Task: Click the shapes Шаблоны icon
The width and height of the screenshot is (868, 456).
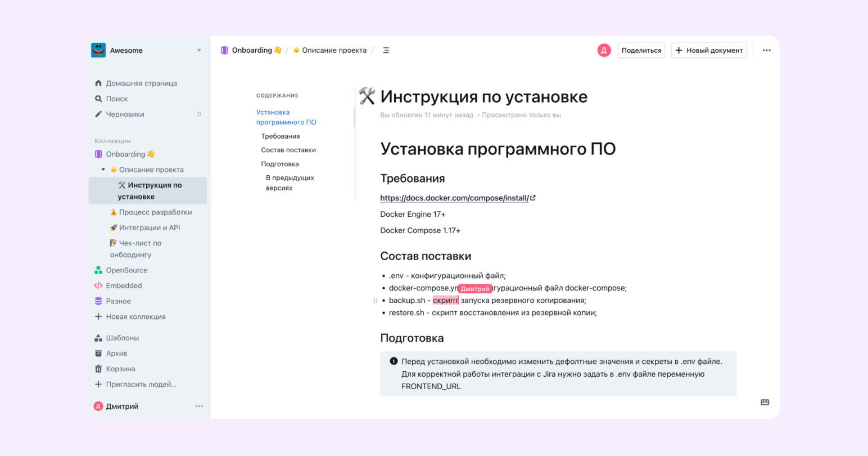Action: (98, 338)
